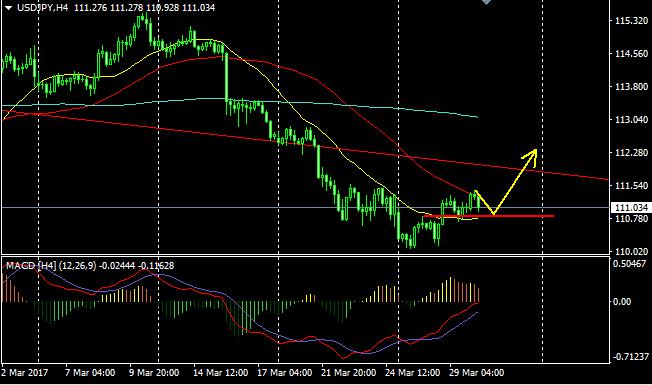Click the 14 Mar 12:00 time label
The image size is (652, 385).
tap(220, 373)
